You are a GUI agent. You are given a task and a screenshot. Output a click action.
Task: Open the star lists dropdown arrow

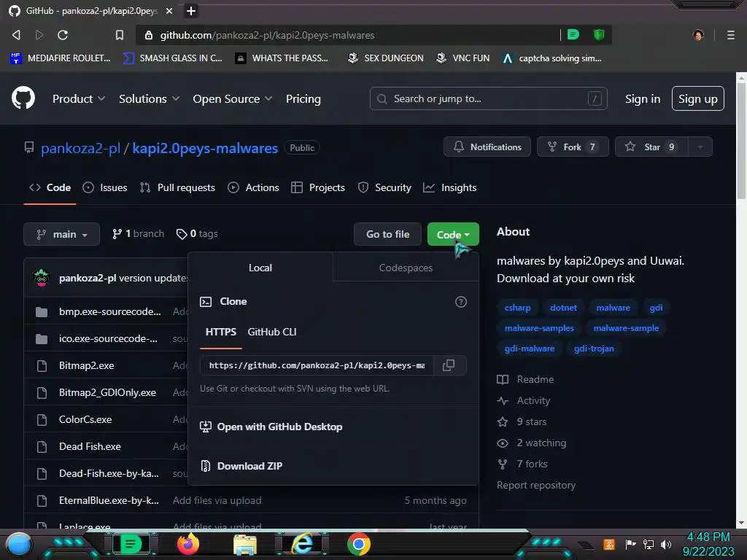click(700, 147)
